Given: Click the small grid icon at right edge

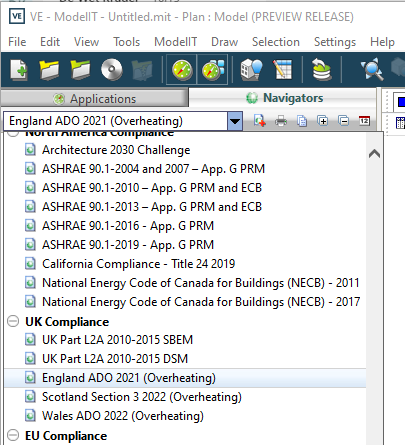Looking at the screenshot, I should pyautogui.click(x=400, y=123).
